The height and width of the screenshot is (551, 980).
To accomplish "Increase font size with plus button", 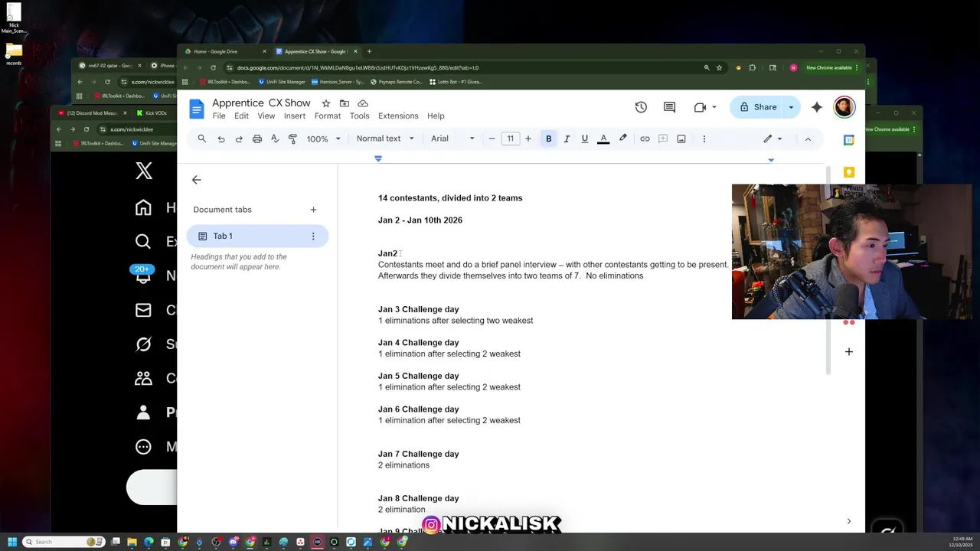I will coord(528,139).
